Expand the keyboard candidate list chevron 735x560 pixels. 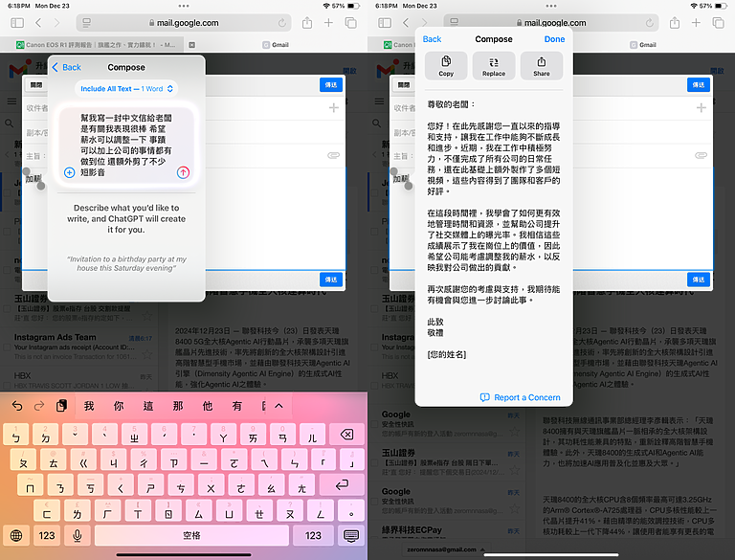[278, 406]
